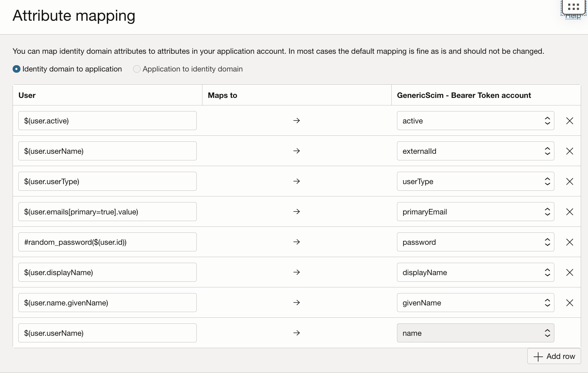Select Identity domain to application radio
This screenshot has width=588, height=373.
17,69
